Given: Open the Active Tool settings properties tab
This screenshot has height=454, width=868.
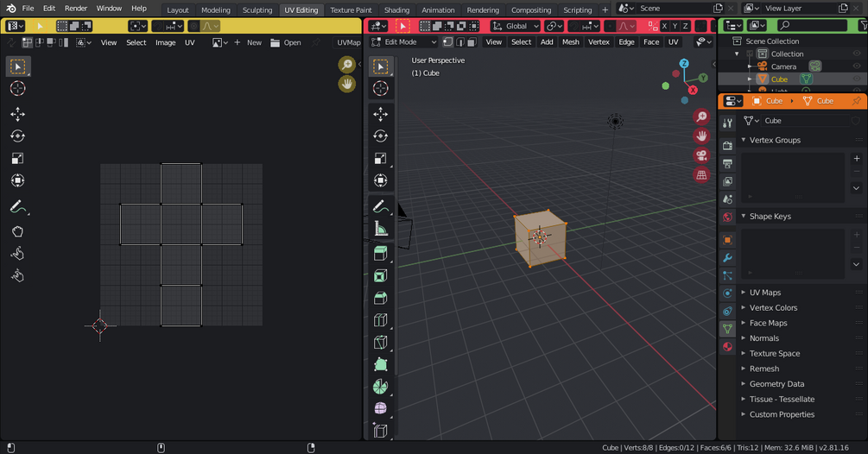Looking at the screenshot, I should point(727,123).
